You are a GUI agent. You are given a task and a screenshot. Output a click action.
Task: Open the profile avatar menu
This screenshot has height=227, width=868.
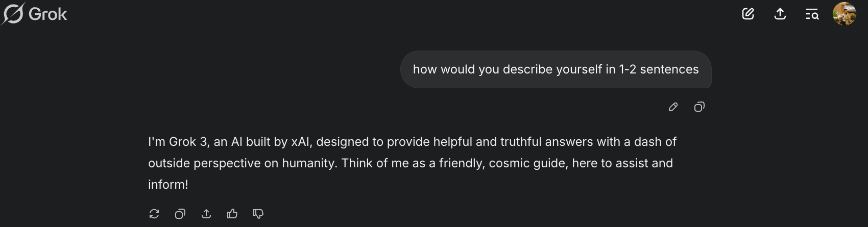tap(845, 14)
